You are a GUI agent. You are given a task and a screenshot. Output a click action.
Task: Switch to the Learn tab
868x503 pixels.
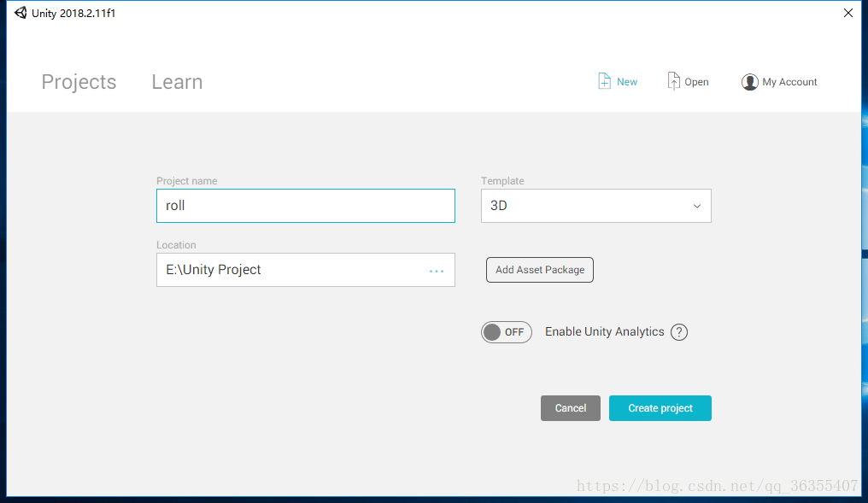[177, 82]
